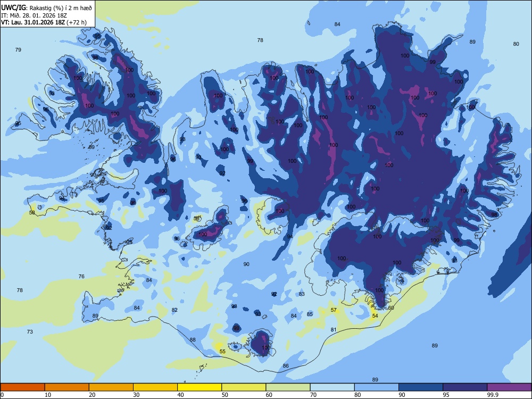Select the 80–90 medium blue legend swatch

tap(377, 387)
